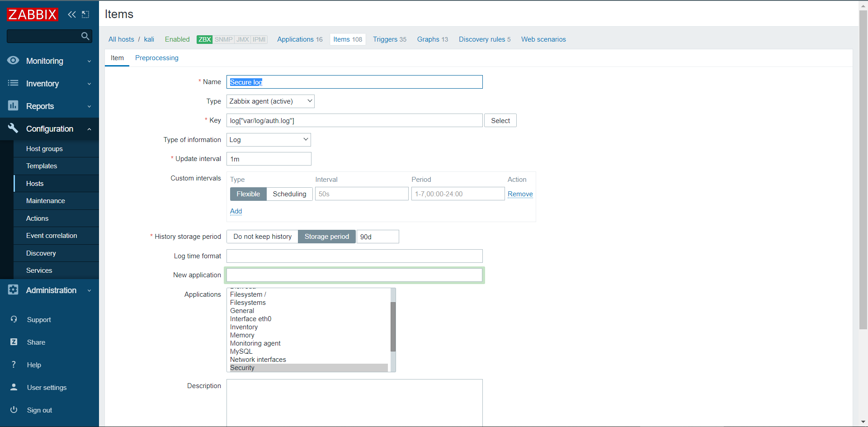
Task: Open Event correlation menu item
Action: (x=56, y=236)
